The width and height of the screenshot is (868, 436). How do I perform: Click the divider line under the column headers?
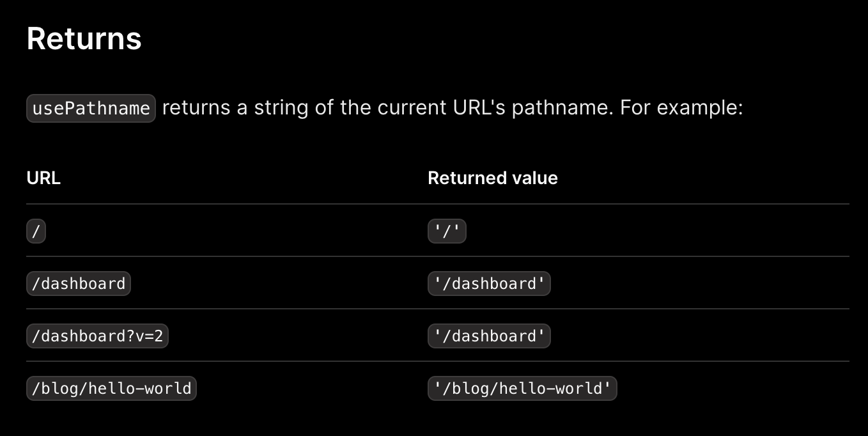point(438,204)
